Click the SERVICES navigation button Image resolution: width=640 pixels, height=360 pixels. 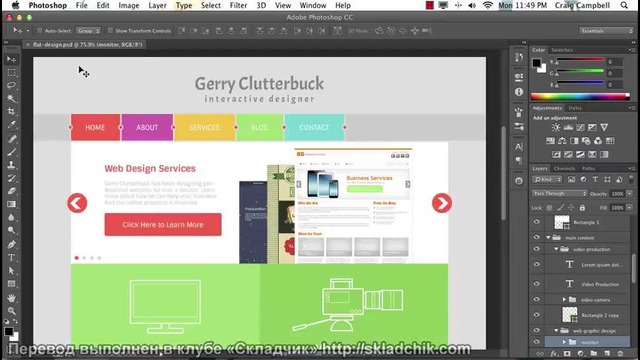(204, 127)
